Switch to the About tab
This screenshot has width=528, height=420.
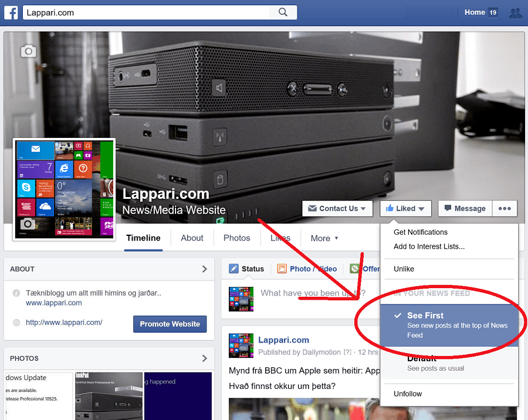pyautogui.click(x=192, y=238)
